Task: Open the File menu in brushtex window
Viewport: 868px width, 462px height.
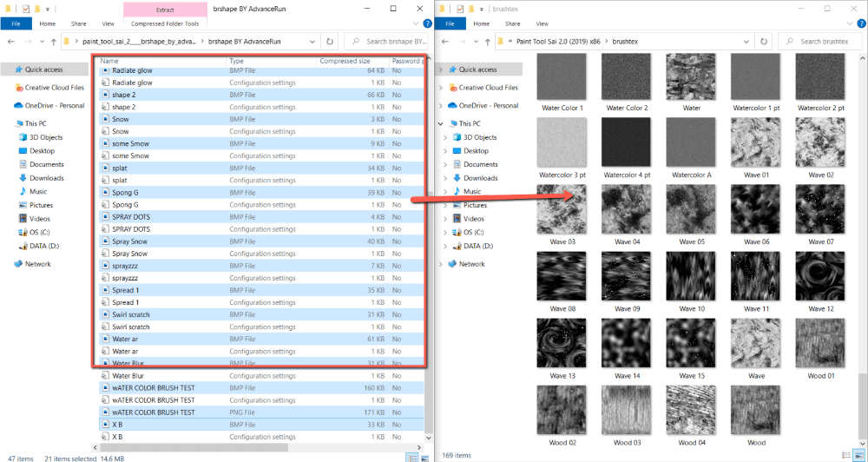Action: point(450,23)
